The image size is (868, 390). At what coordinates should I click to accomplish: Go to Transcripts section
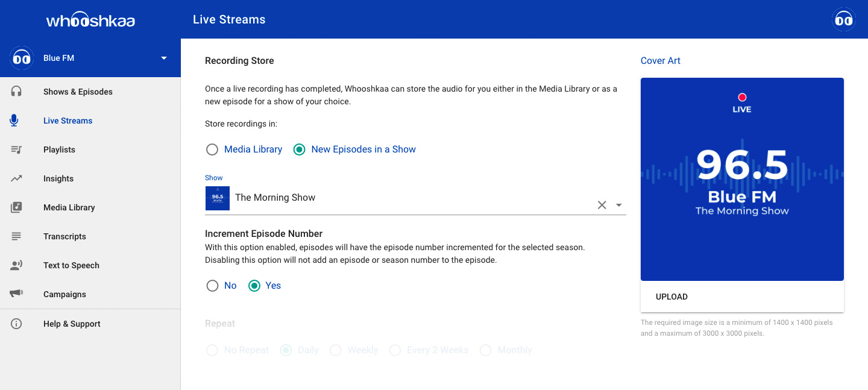(x=90, y=236)
